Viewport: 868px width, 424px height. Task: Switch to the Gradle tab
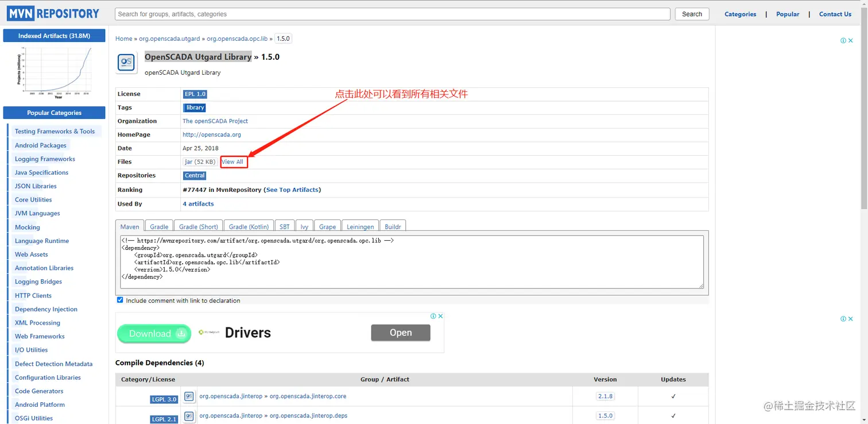click(159, 226)
